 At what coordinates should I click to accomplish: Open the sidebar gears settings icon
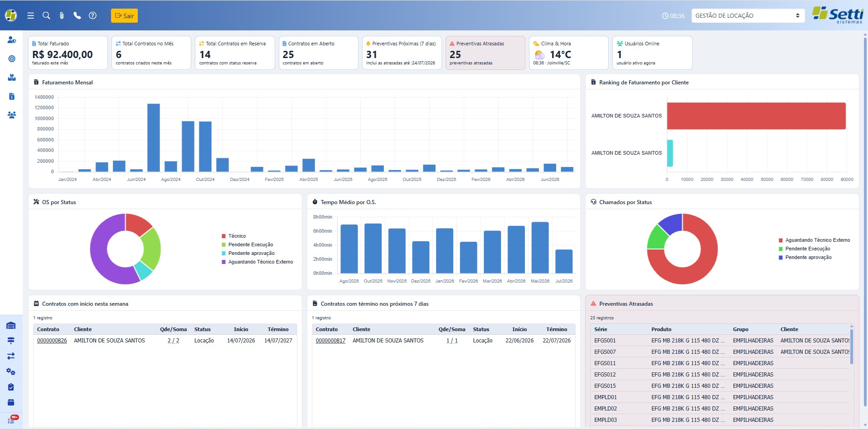(11, 371)
